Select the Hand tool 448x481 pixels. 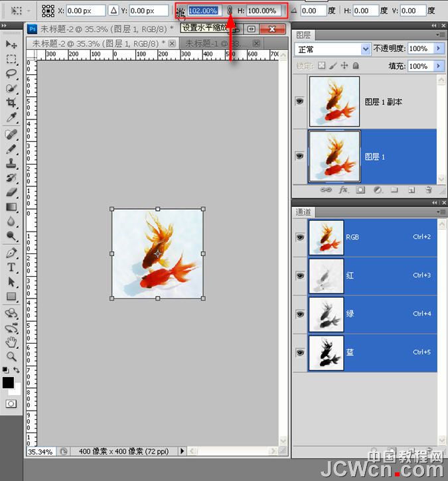click(x=11, y=342)
